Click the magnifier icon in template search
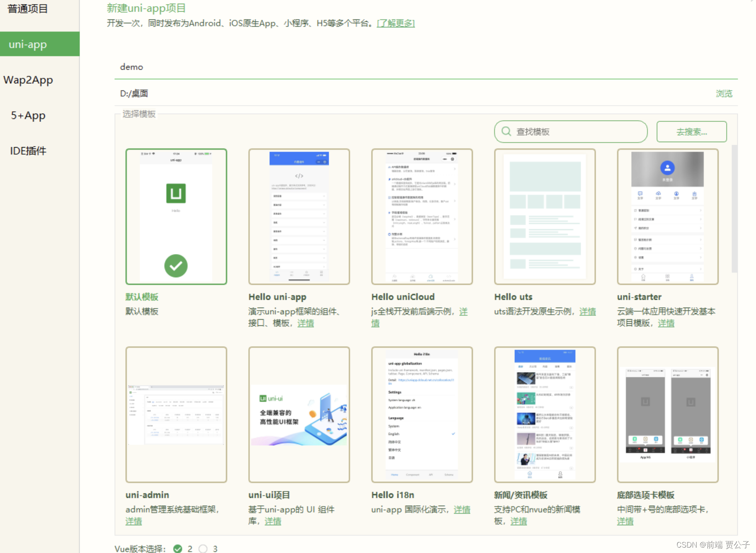Viewport: 756px width, 553px height. click(506, 131)
